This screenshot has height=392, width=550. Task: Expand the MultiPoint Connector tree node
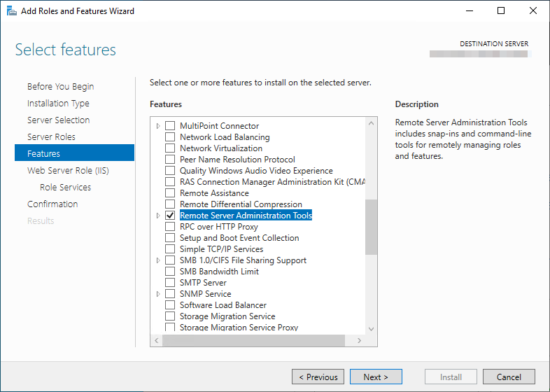[158, 126]
